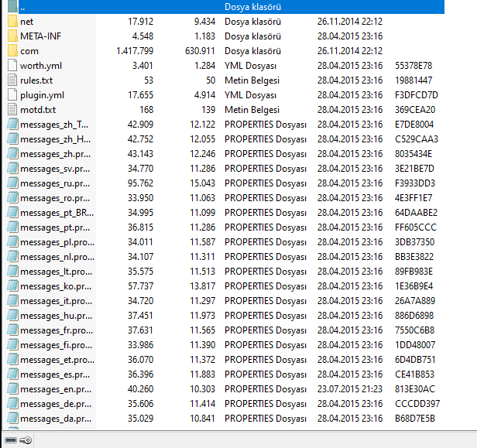
Task: Select the com folder name
Action: (29, 51)
